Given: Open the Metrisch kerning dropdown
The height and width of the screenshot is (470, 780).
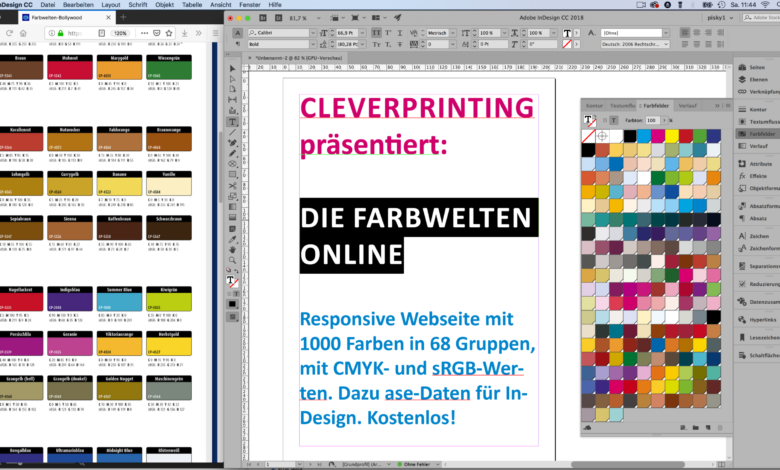Looking at the screenshot, I should tap(453, 33).
